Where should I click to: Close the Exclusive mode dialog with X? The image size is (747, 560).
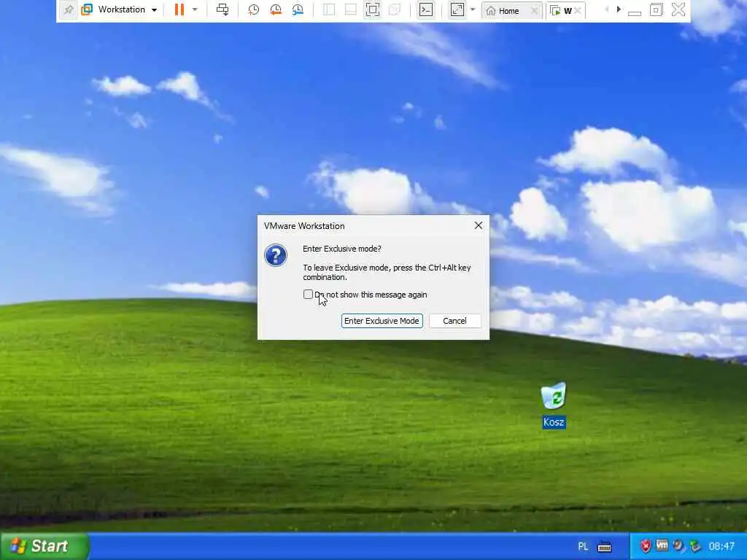tap(479, 226)
